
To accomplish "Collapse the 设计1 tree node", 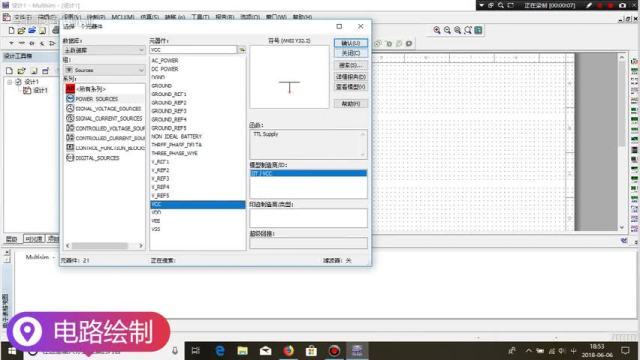I will [9, 82].
